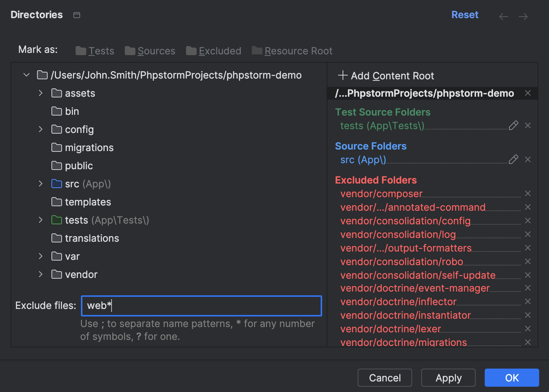This screenshot has width=549, height=392.
Task: Collapse the phpstorm-demo project root
Action: point(26,75)
